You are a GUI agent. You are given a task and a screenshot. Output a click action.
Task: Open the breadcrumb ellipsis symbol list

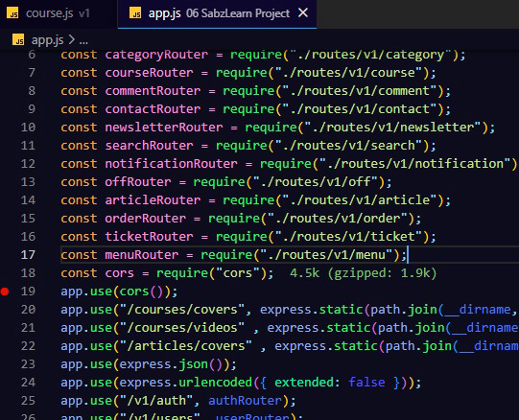click(83, 41)
